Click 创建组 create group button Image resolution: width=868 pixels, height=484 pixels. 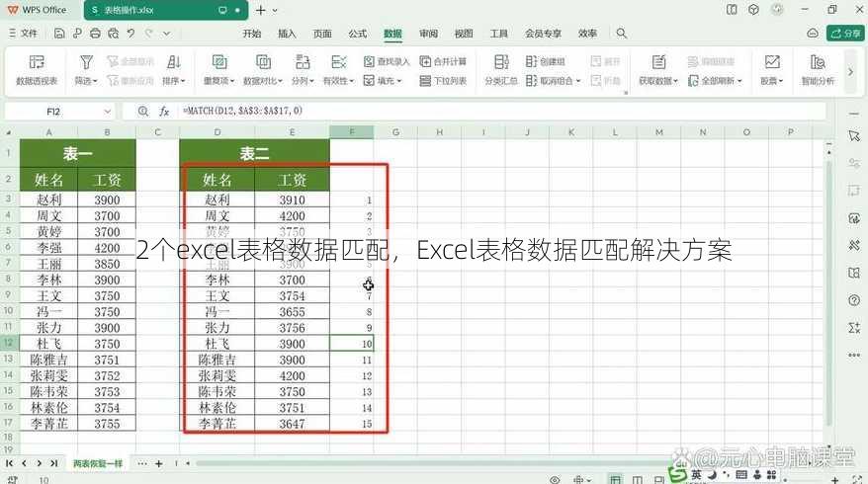(x=546, y=61)
